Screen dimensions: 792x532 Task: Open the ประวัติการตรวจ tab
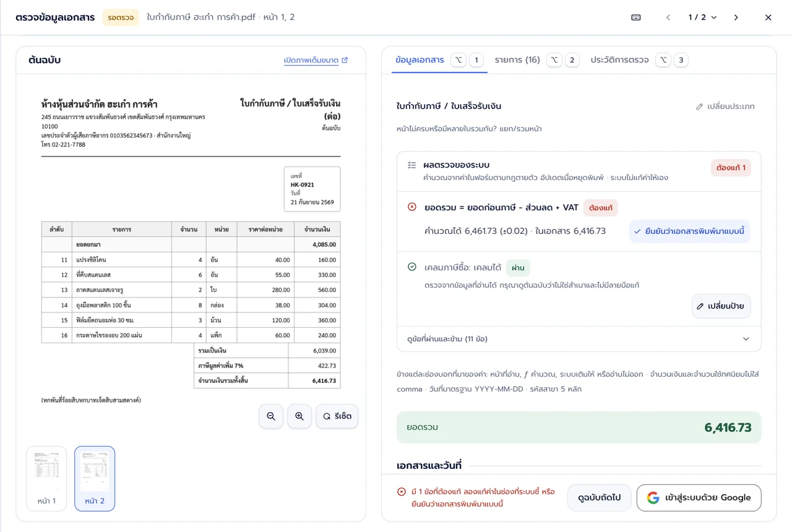639,60
